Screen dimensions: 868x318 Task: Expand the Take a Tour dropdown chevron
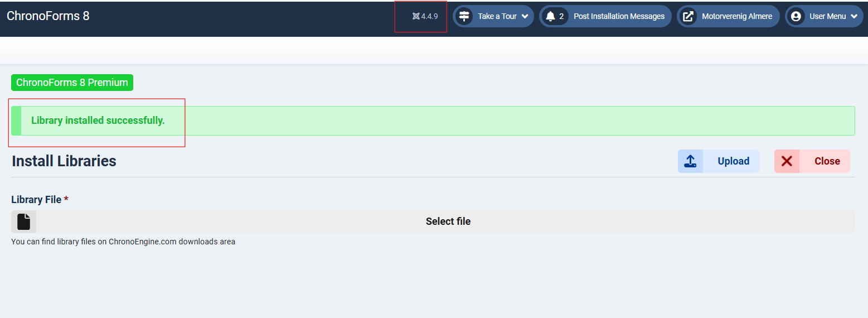point(525,16)
